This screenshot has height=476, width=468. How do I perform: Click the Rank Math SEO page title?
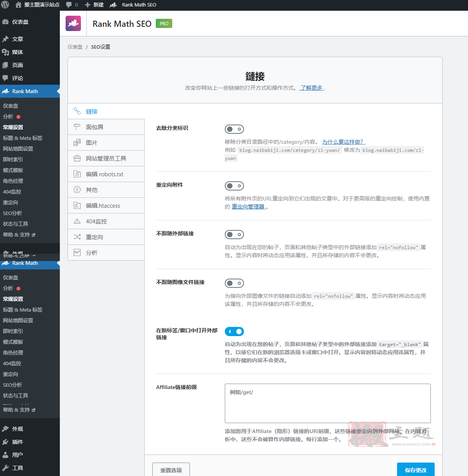pyautogui.click(x=122, y=24)
